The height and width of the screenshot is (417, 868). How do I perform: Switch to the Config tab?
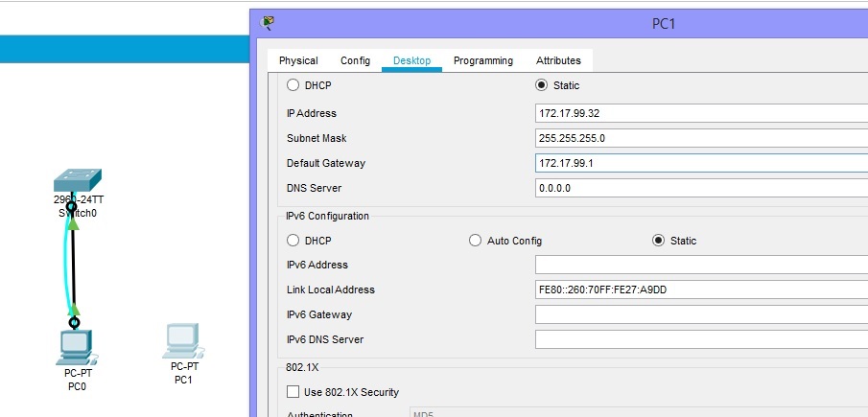(x=355, y=60)
